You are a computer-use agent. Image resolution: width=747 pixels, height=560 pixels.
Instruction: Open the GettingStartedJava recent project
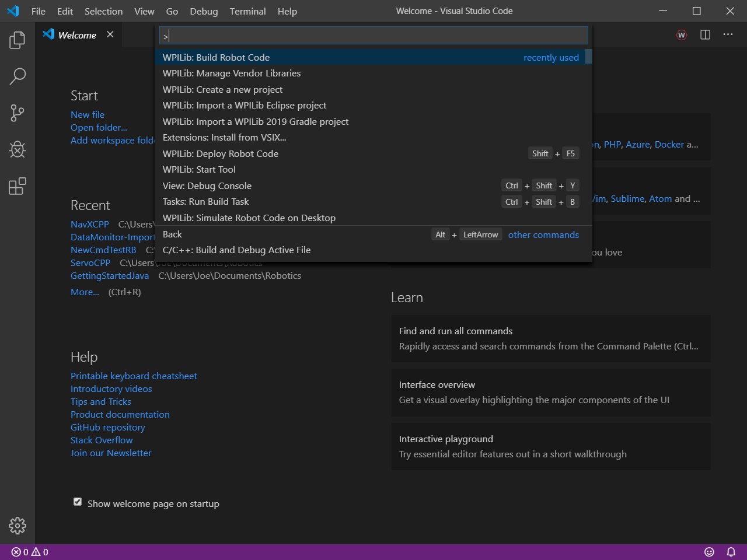click(x=110, y=276)
